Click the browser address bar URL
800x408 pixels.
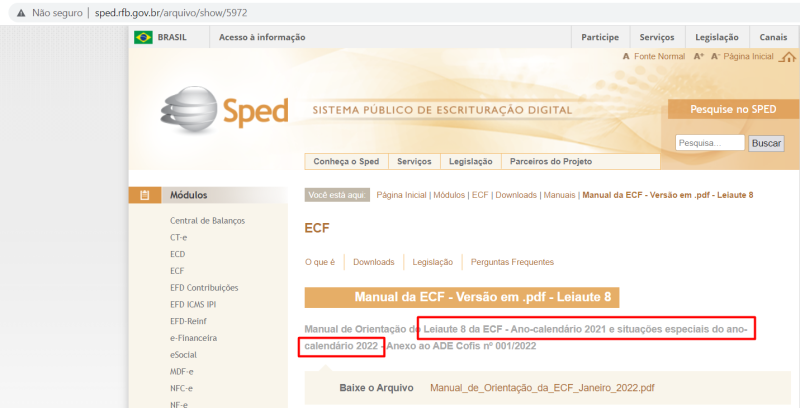[171, 13]
